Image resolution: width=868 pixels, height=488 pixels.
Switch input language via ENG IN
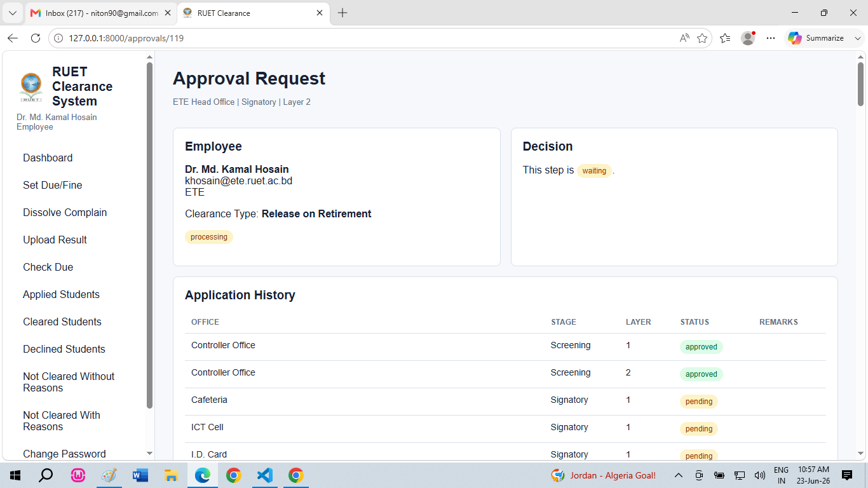(x=781, y=475)
